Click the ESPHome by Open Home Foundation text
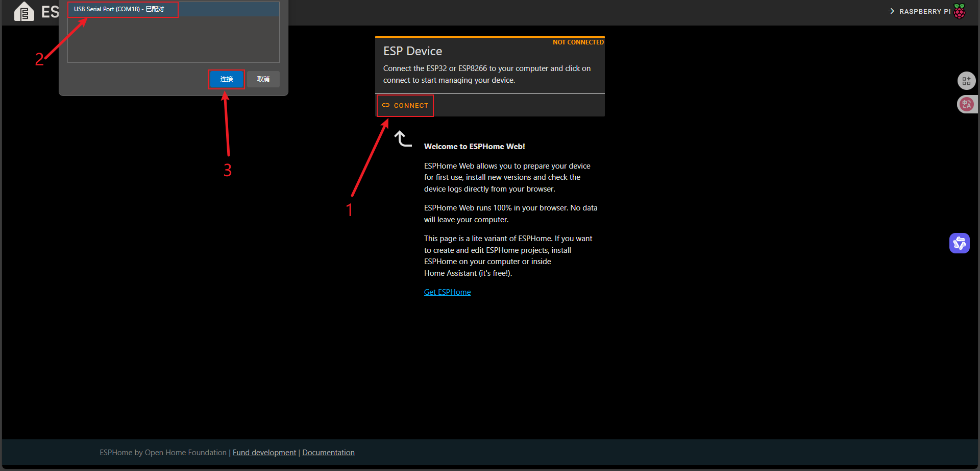 pos(163,453)
